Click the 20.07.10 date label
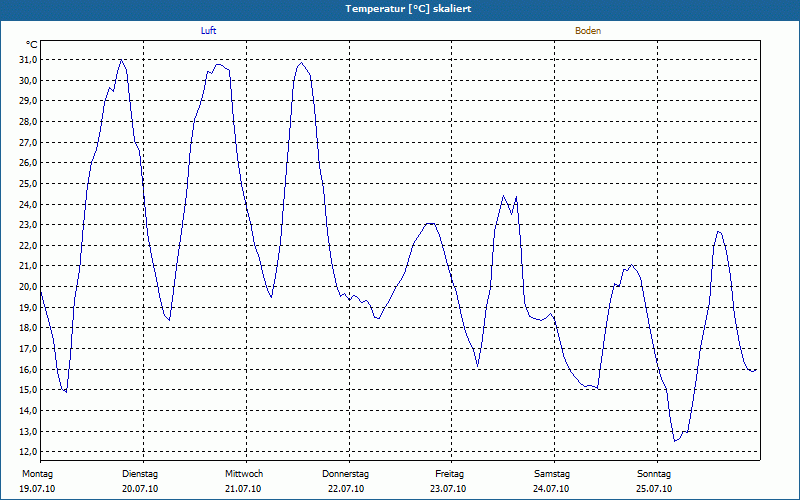Image resolution: width=800 pixels, height=500 pixels. [140, 489]
